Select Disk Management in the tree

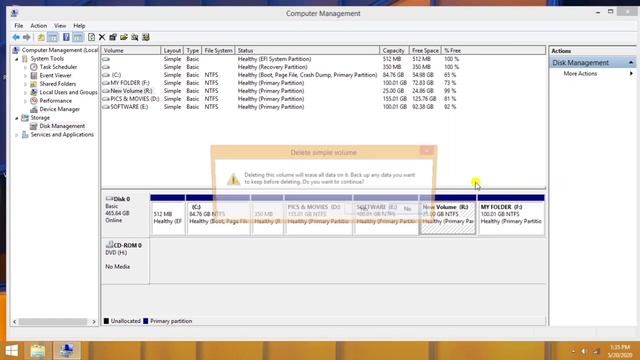pos(62,126)
